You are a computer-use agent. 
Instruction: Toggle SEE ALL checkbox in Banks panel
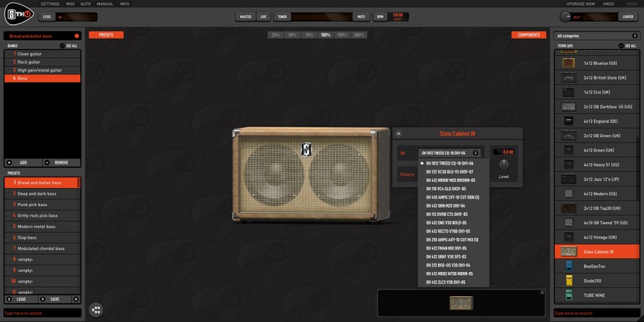click(62, 46)
